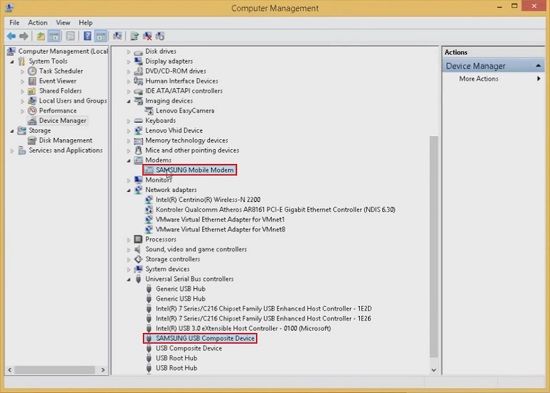The image size is (550, 393).
Task: Select VMware Virtual Ethernet Adapter for VMnet8
Action: [220, 229]
